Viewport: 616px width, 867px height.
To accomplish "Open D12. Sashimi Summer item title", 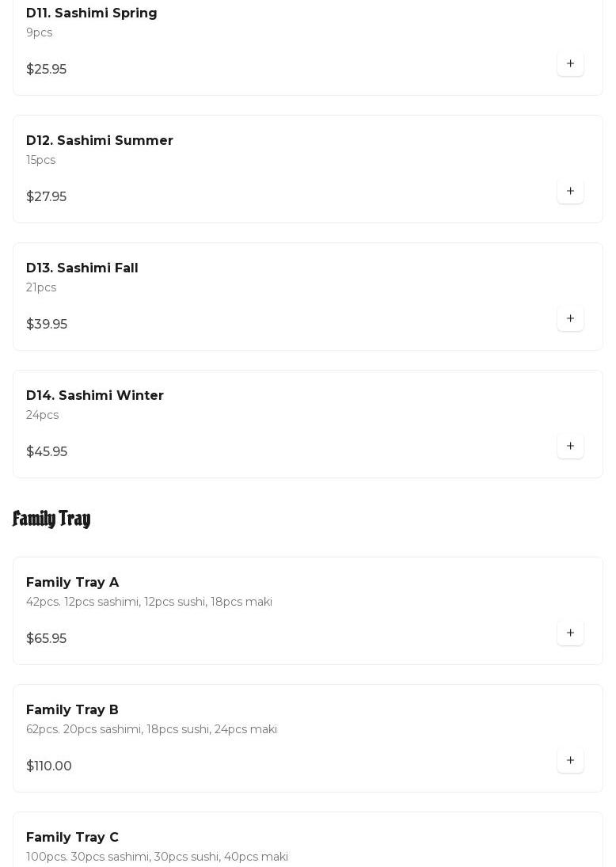I will (x=100, y=140).
